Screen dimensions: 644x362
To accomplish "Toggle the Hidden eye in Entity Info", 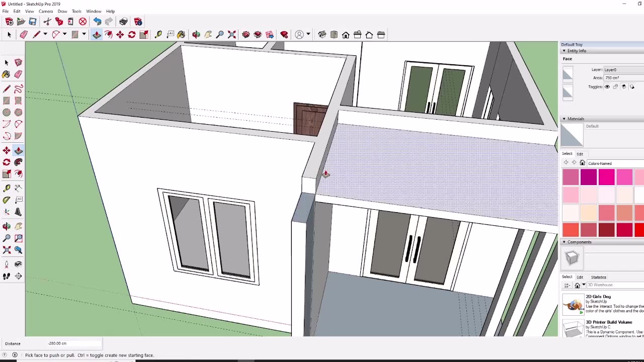I will click(x=607, y=87).
